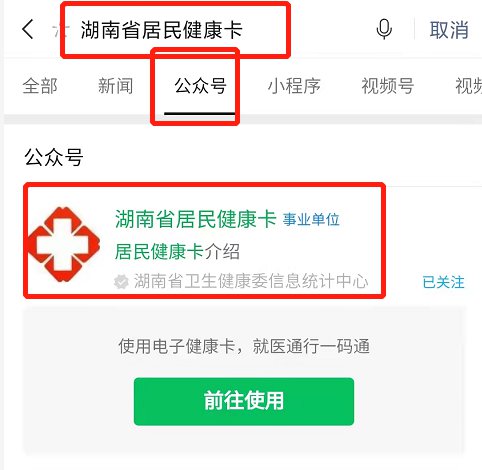Tap the 居民健康卡介绍 description text
This screenshot has height=470, width=482.
(177, 252)
